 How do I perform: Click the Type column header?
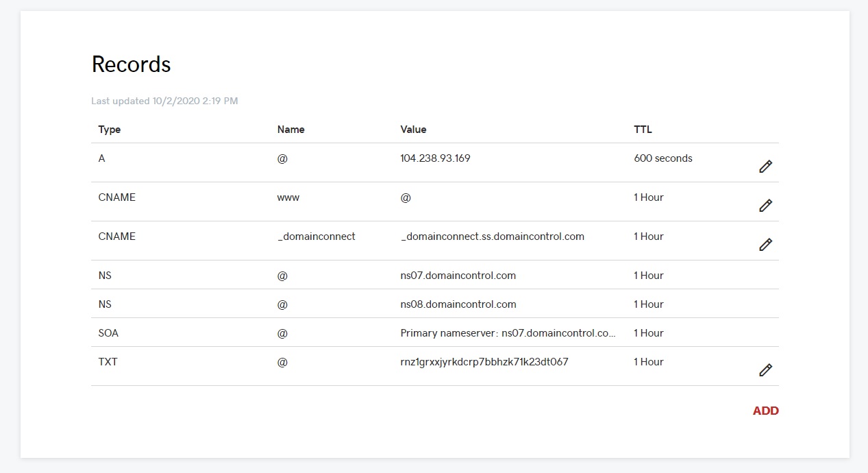point(110,130)
